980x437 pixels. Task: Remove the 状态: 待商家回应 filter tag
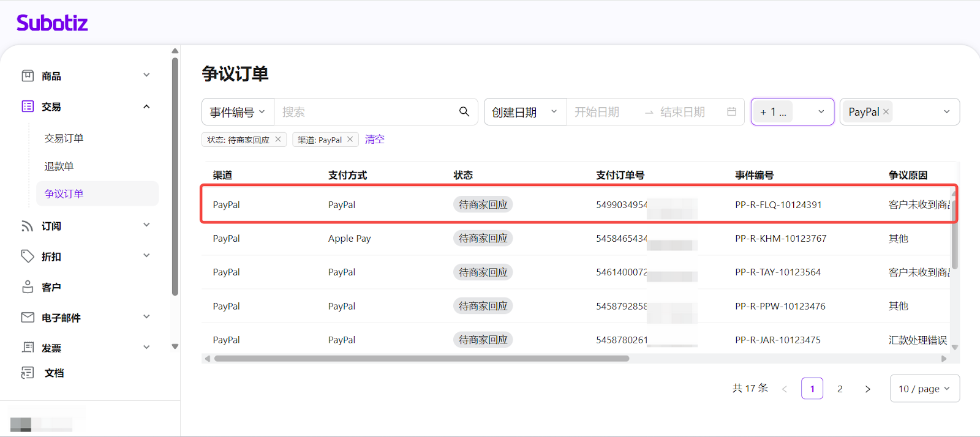coord(278,140)
